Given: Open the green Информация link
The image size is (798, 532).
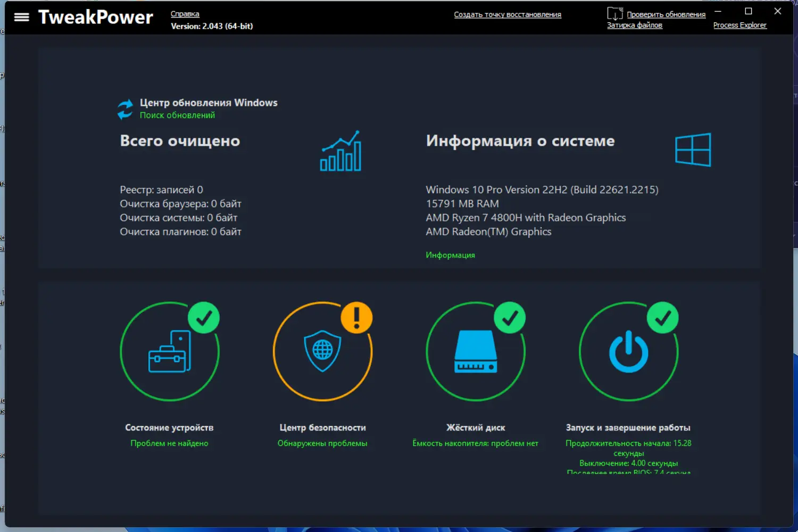Looking at the screenshot, I should coord(450,255).
